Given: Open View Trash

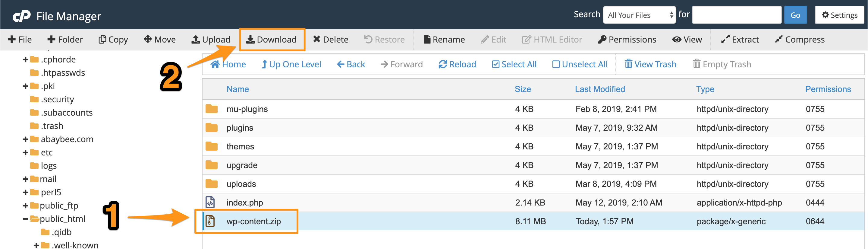Looking at the screenshot, I should click(650, 64).
